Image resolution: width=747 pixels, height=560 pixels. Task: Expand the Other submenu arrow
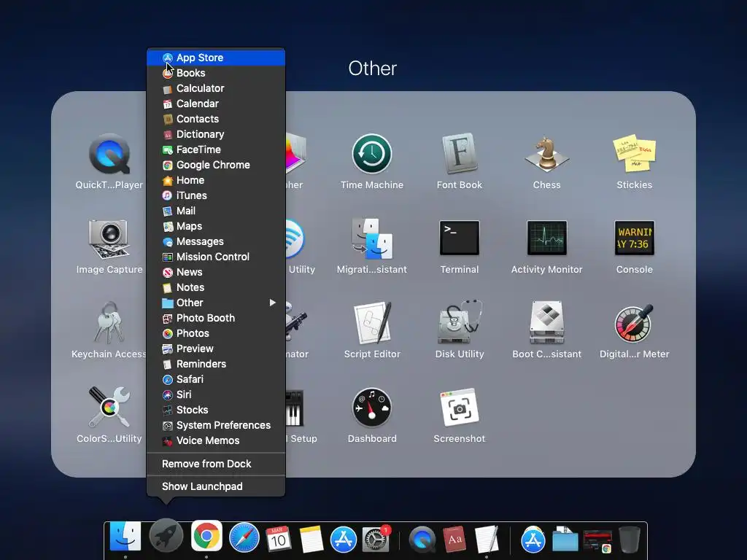tap(273, 303)
